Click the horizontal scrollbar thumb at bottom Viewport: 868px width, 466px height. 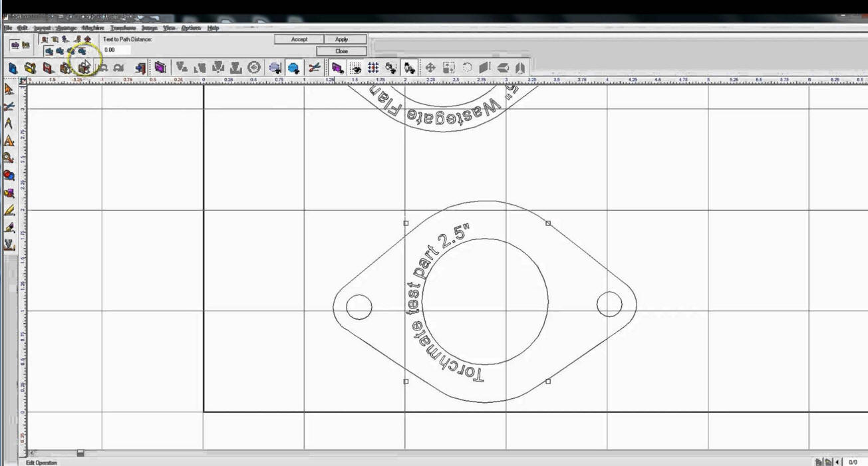click(80, 453)
